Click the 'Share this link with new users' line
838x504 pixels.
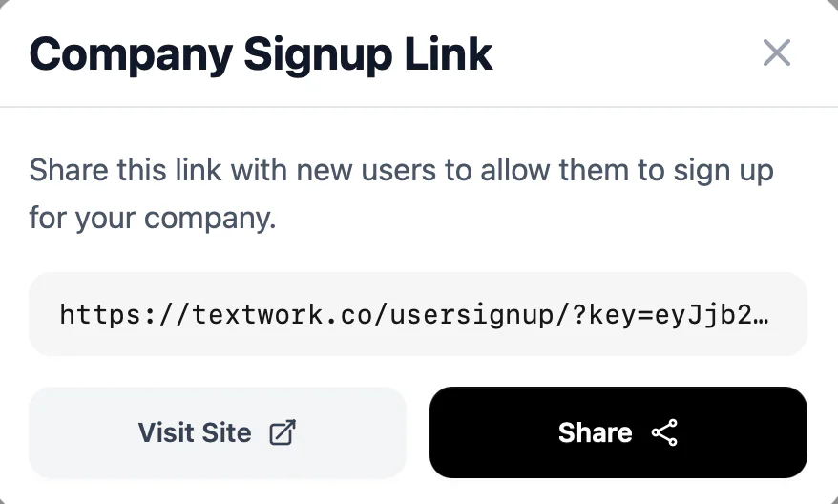[x=401, y=172]
